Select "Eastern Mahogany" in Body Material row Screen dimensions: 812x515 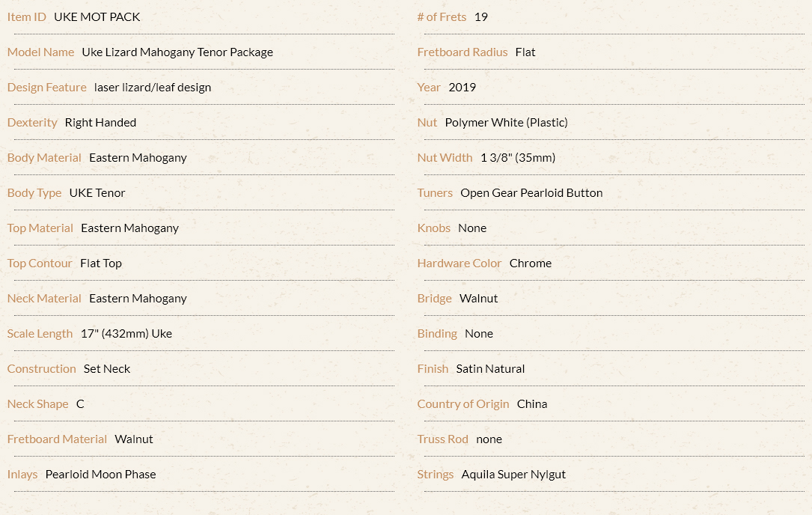138,158
